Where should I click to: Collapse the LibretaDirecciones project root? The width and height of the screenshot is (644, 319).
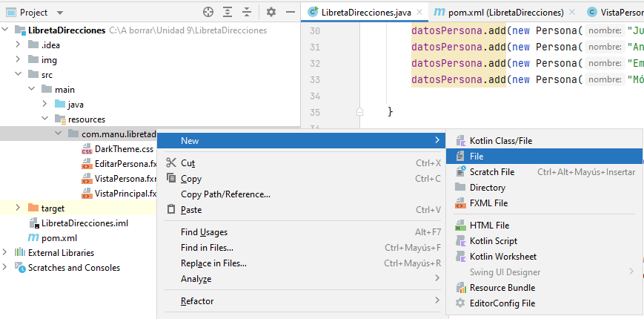tap(4, 30)
